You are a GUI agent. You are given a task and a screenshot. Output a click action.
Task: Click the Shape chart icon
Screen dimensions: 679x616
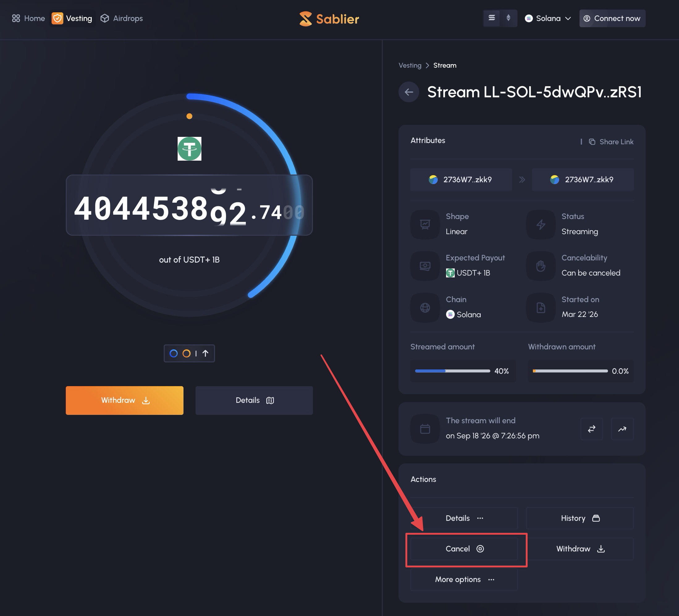click(x=425, y=224)
